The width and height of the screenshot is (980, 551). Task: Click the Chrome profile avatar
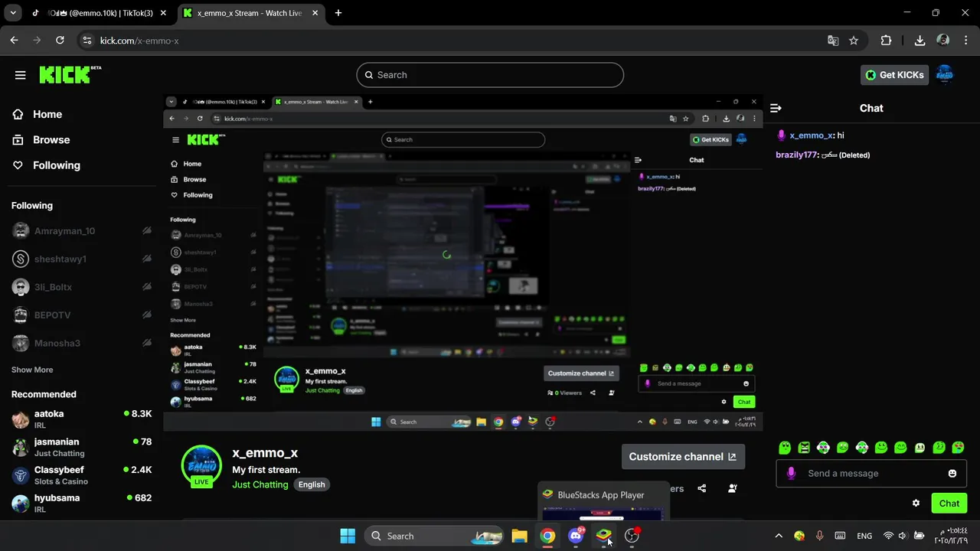point(943,41)
